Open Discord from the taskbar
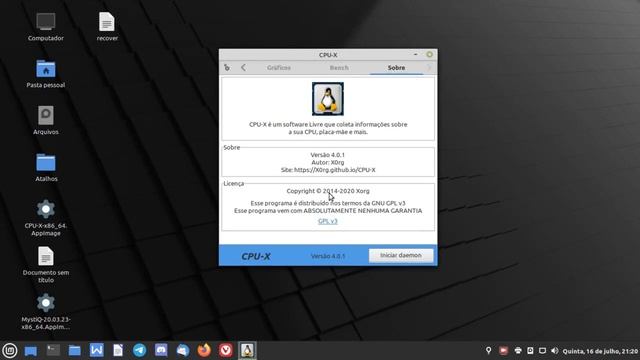Image resolution: width=640 pixels, height=360 pixels. tap(161, 350)
